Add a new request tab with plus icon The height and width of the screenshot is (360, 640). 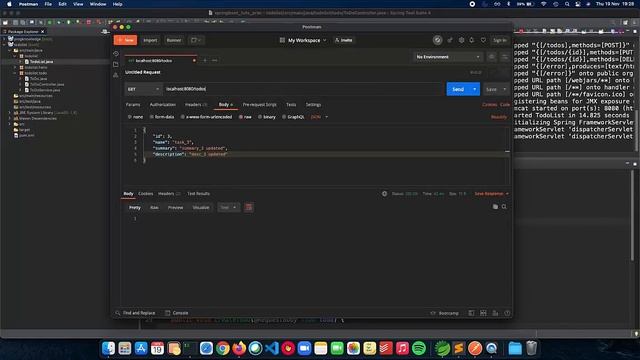[205, 60]
